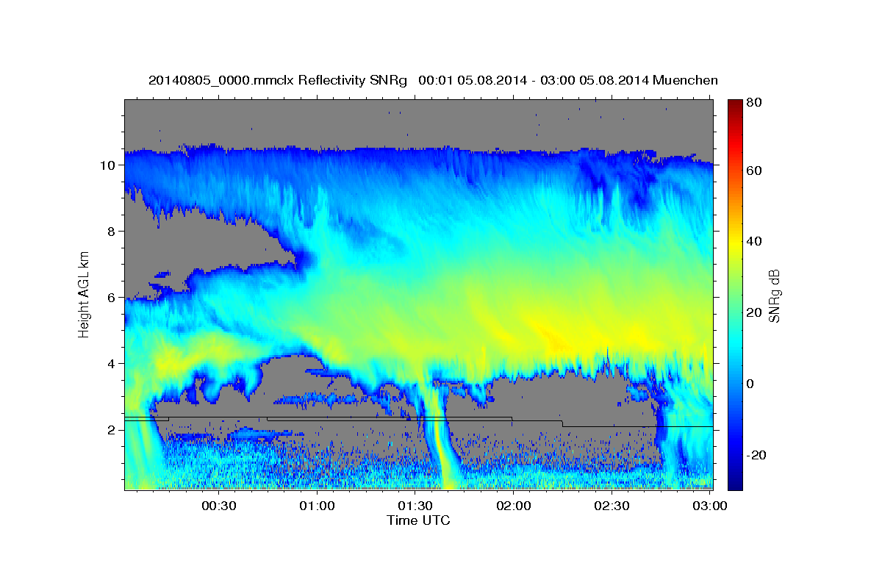The width and height of the screenshot is (882, 588).
Task: Click the 'Time UTC' x-axis label
Action: coord(418,520)
